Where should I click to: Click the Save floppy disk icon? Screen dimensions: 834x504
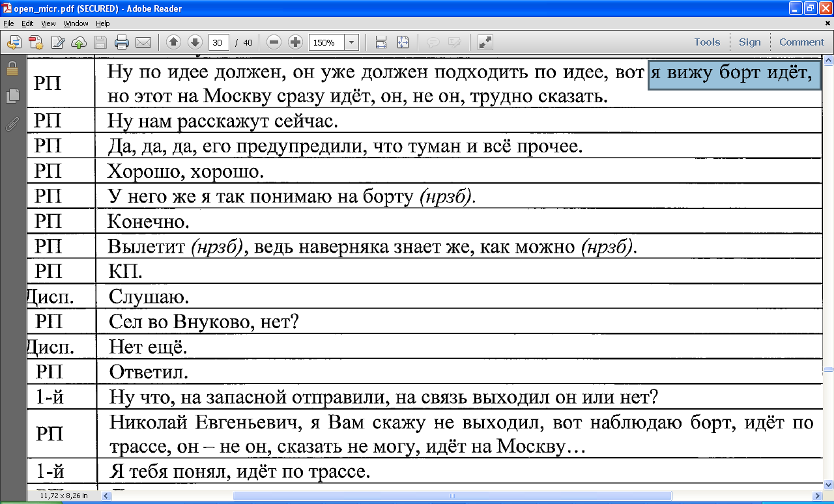coord(100,42)
